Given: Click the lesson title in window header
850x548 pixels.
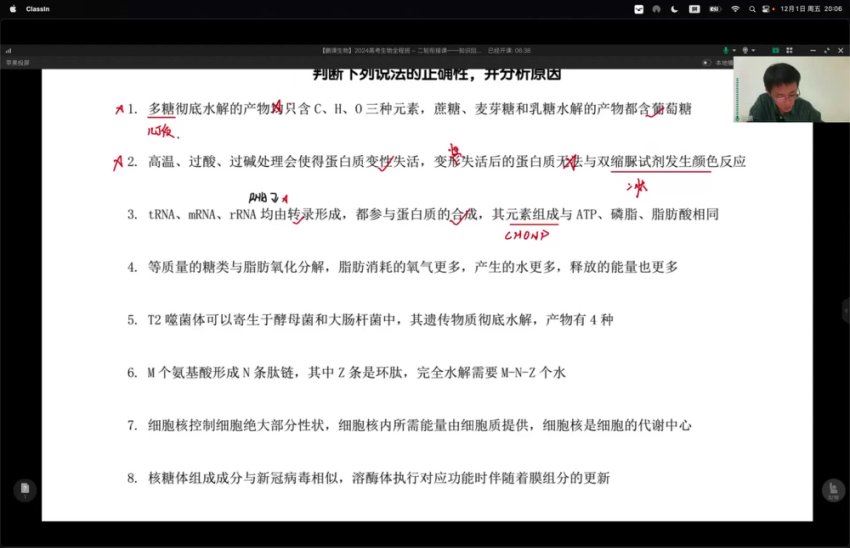Looking at the screenshot, I should pyautogui.click(x=401, y=50).
